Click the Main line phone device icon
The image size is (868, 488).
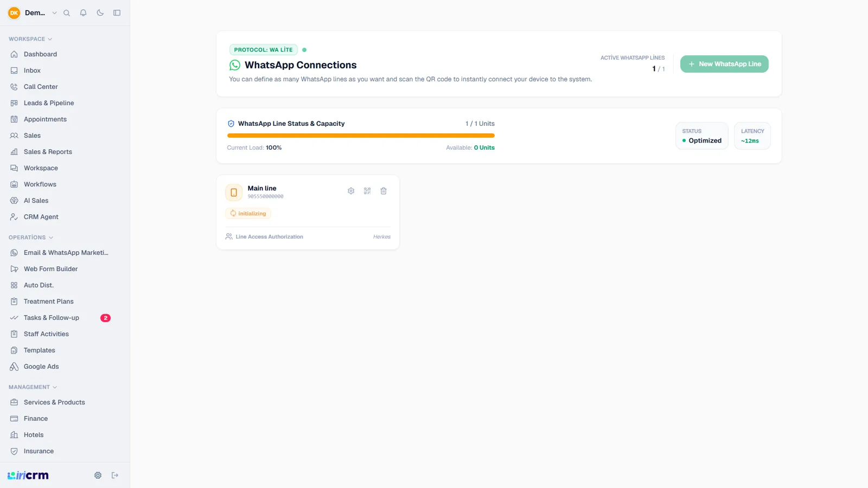click(234, 192)
